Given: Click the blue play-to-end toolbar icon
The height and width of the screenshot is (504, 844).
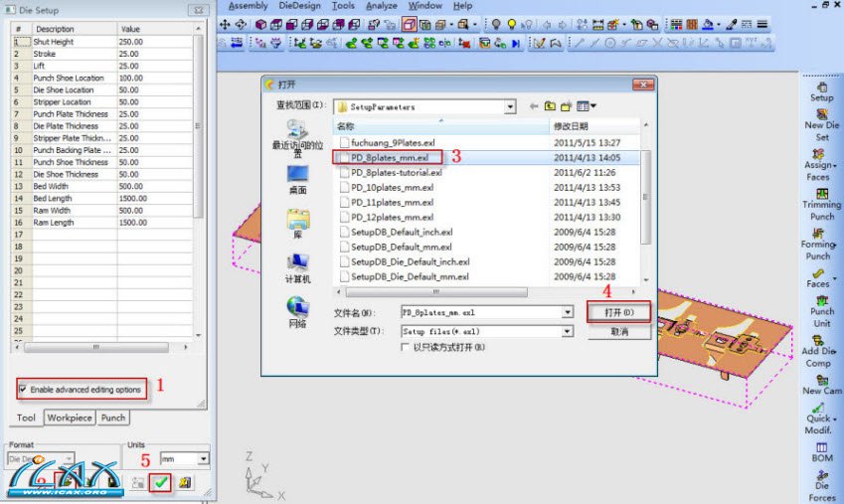Looking at the screenshot, I should point(516,44).
